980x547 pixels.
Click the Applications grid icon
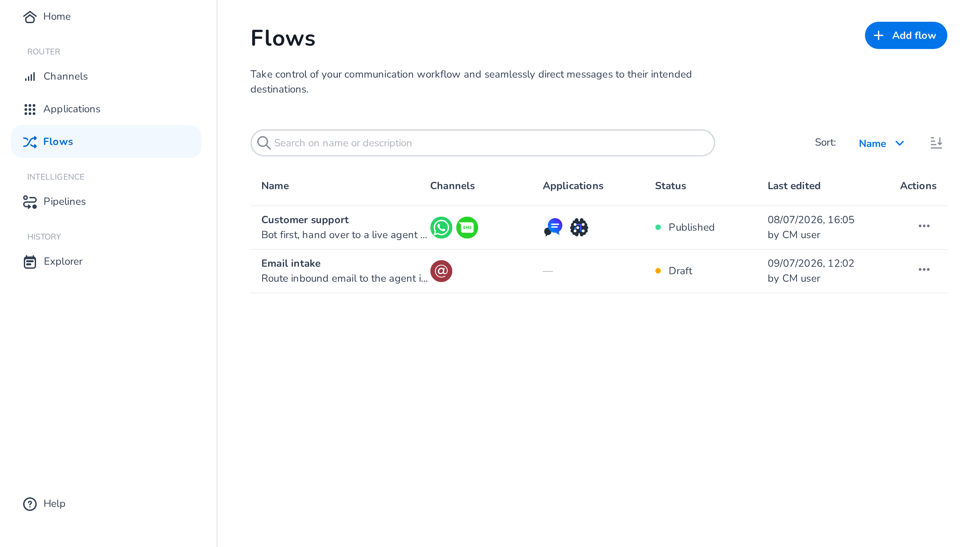point(30,109)
